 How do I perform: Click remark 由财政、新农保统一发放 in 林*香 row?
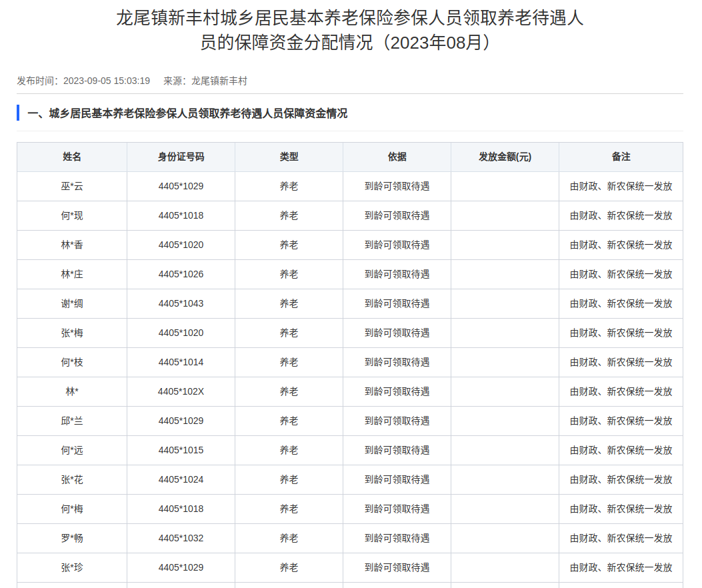point(621,245)
